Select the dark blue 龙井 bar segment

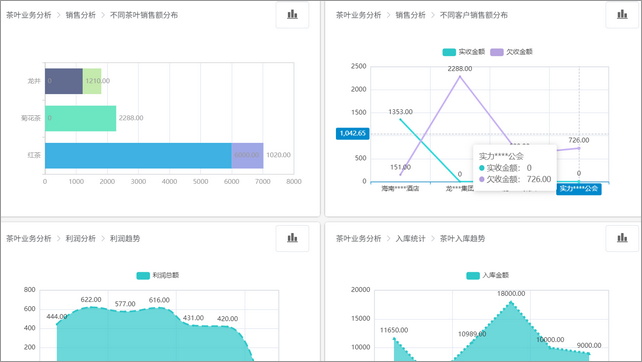(64, 81)
